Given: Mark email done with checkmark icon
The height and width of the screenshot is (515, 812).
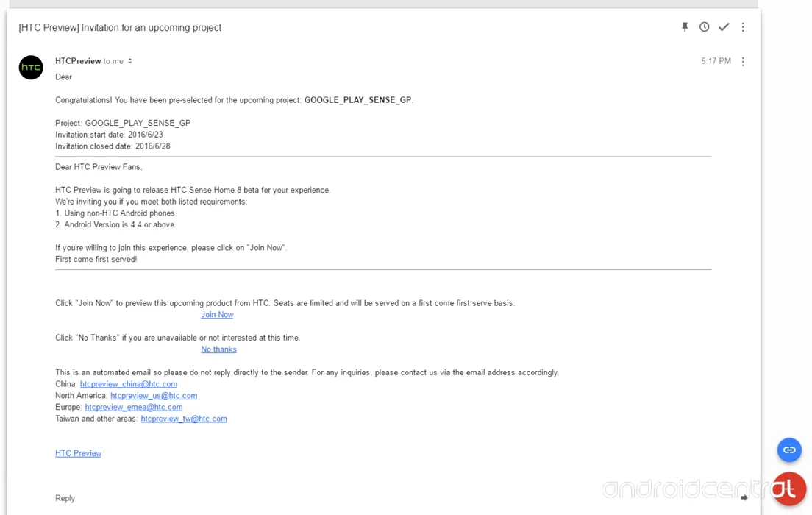Looking at the screenshot, I should tap(724, 27).
